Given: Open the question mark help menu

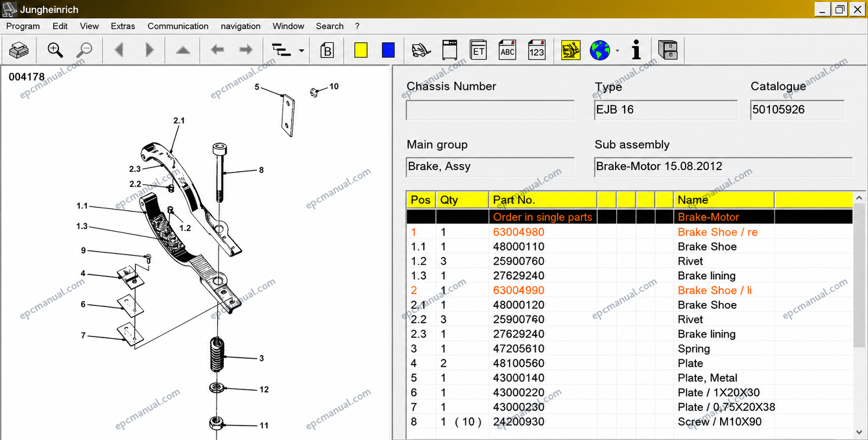Looking at the screenshot, I should coord(357,26).
